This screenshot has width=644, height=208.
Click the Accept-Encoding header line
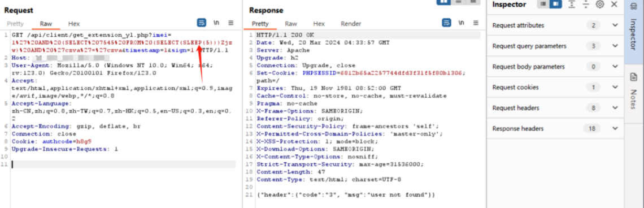pos(76,126)
